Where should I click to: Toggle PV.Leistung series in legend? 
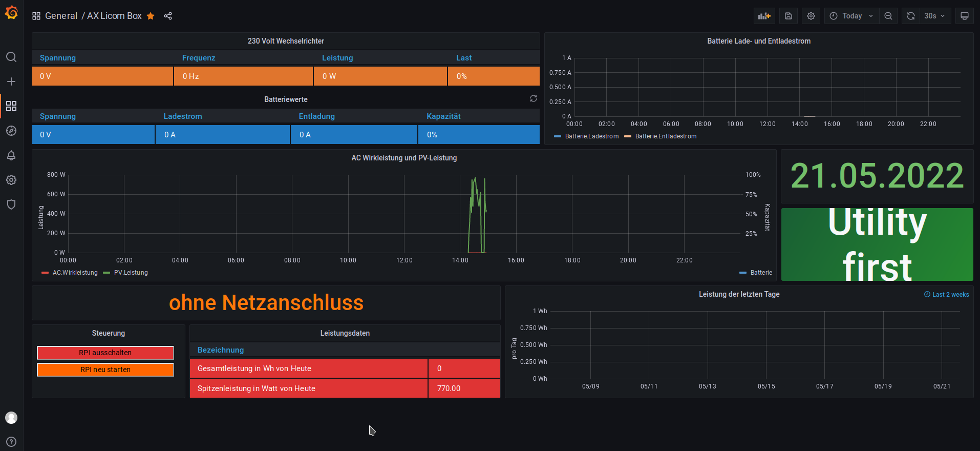[131, 273]
